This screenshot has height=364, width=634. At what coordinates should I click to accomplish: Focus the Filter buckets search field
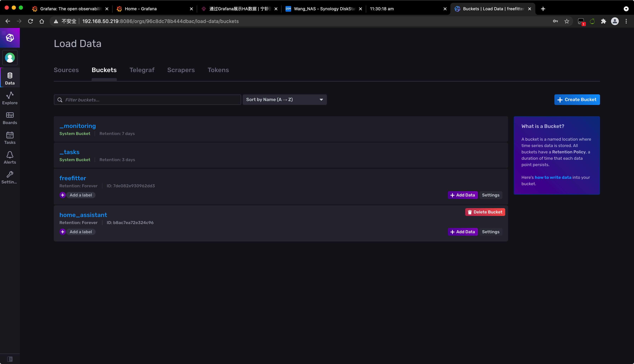click(147, 100)
